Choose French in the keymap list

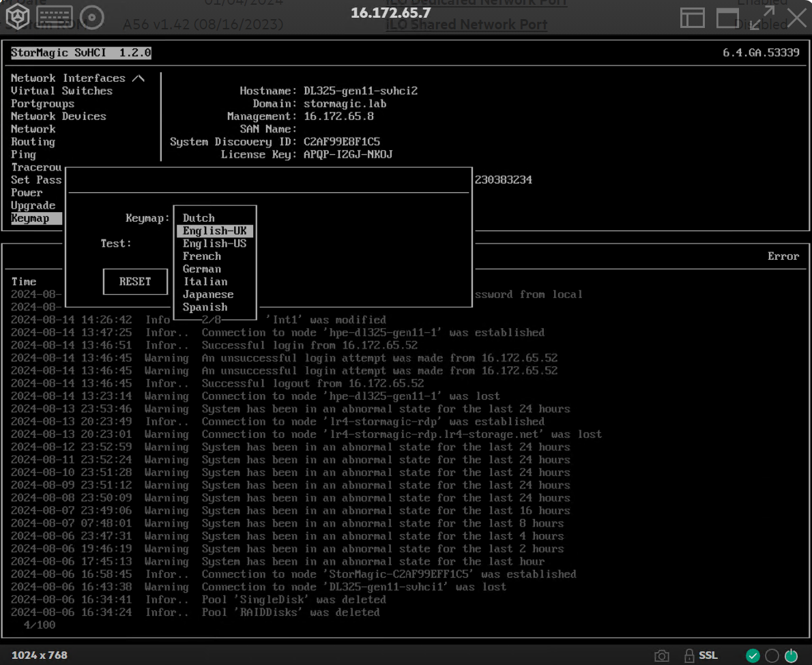[202, 256]
